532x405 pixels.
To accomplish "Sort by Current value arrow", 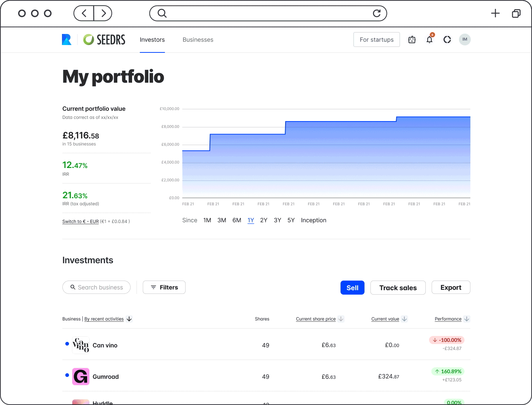I will click(x=404, y=319).
